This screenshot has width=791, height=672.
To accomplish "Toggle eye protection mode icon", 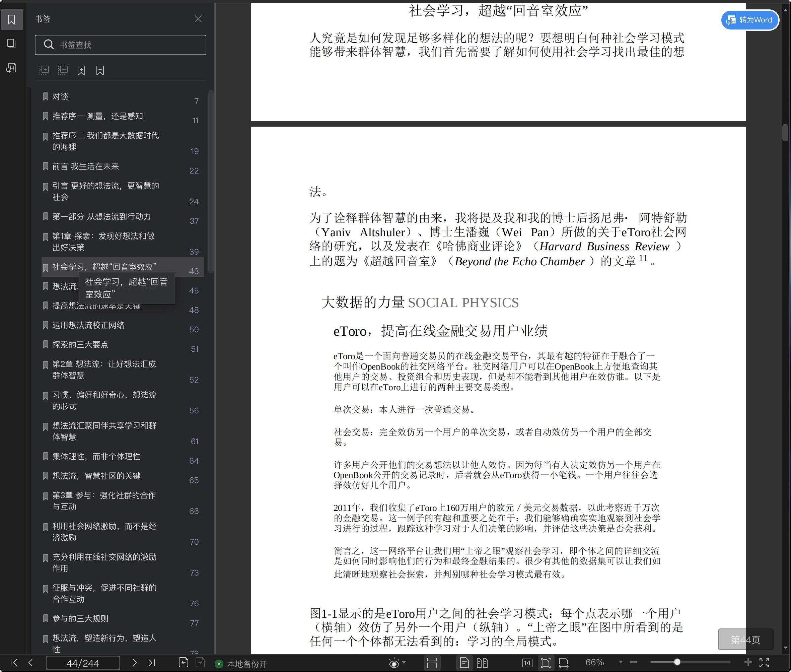I will (394, 663).
